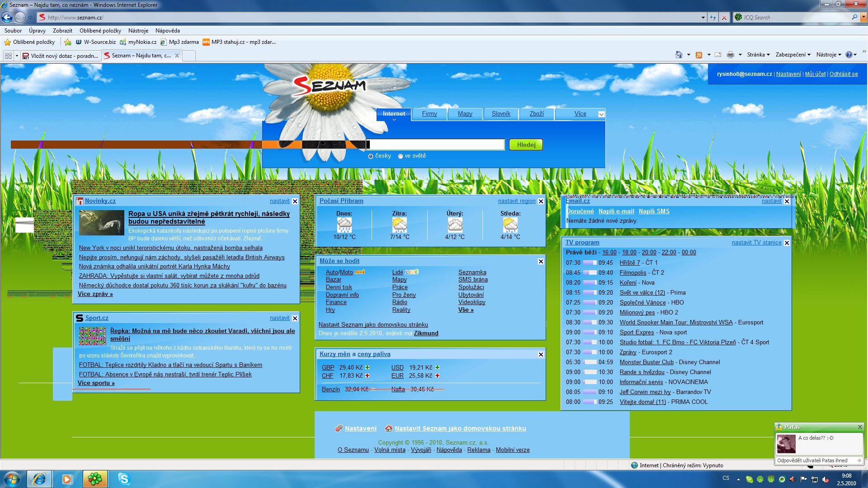Select the 'česky' search radio button

(x=371, y=156)
